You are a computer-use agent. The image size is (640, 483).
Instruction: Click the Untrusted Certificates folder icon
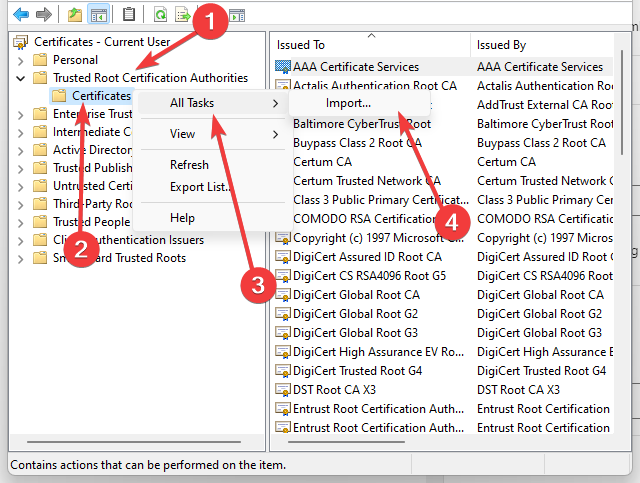point(40,186)
